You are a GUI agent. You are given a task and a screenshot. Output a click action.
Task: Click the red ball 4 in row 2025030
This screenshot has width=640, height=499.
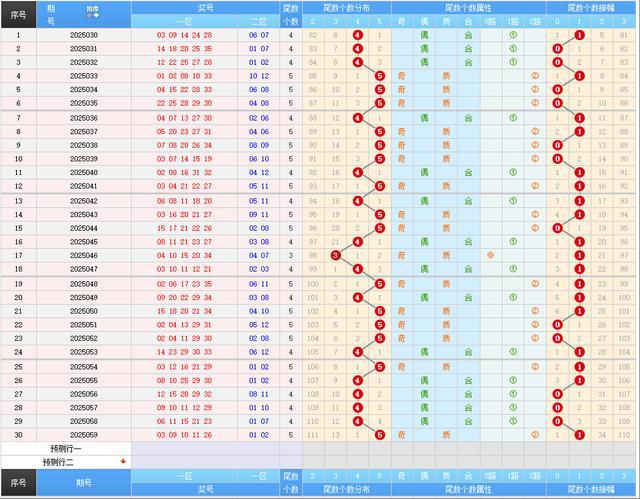(x=358, y=35)
